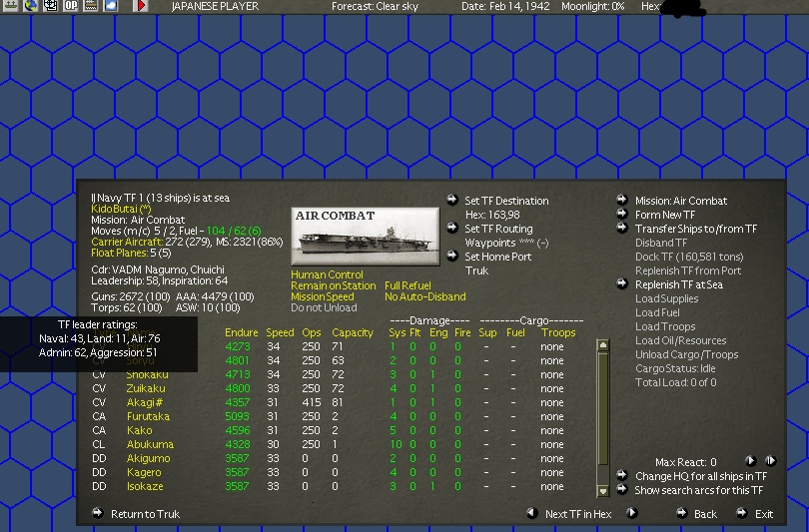Click the Disband TF option
The width and height of the screenshot is (809, 532).
(661, 243)
